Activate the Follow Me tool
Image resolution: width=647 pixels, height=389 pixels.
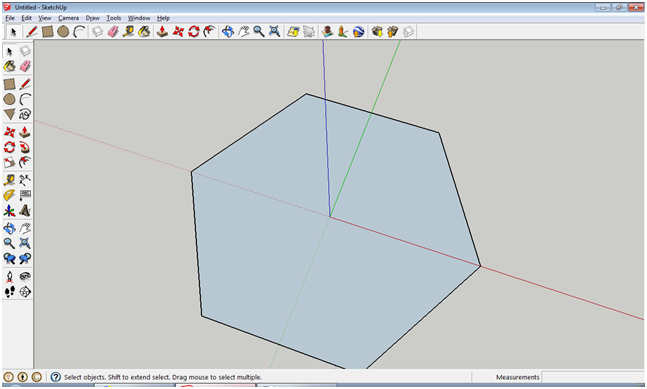pos(25,147)
